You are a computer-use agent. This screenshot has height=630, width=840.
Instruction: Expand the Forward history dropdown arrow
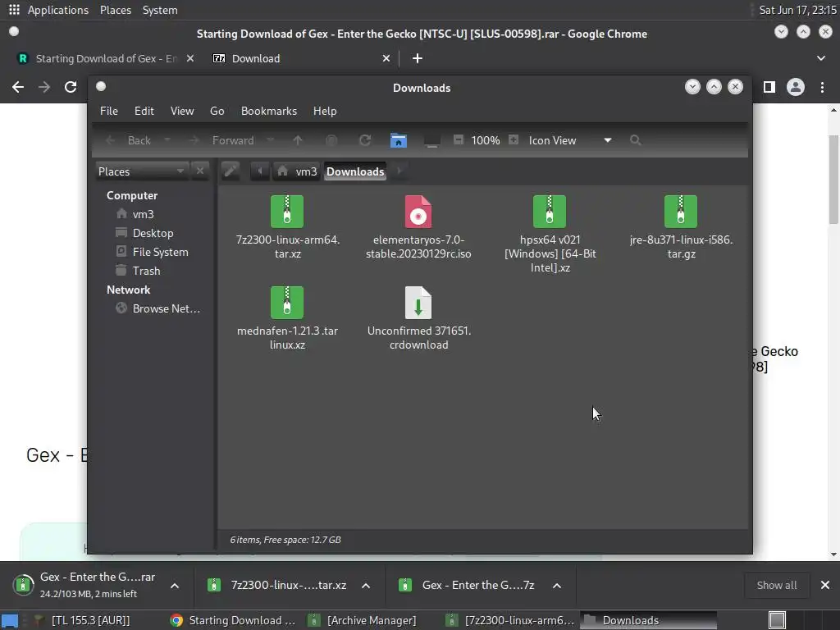(270, 139)
